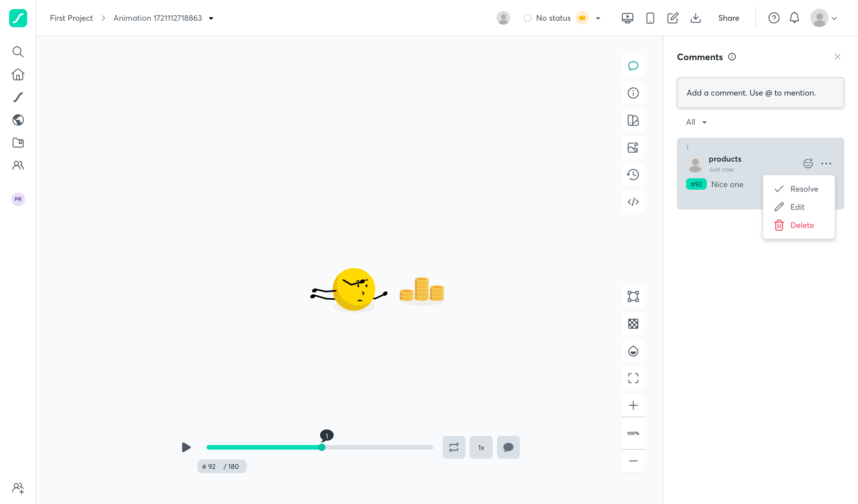The width and height of the screenshot is (858, 504).
Task: Open the All comments filter dropdown
Action: coord(696,122)
